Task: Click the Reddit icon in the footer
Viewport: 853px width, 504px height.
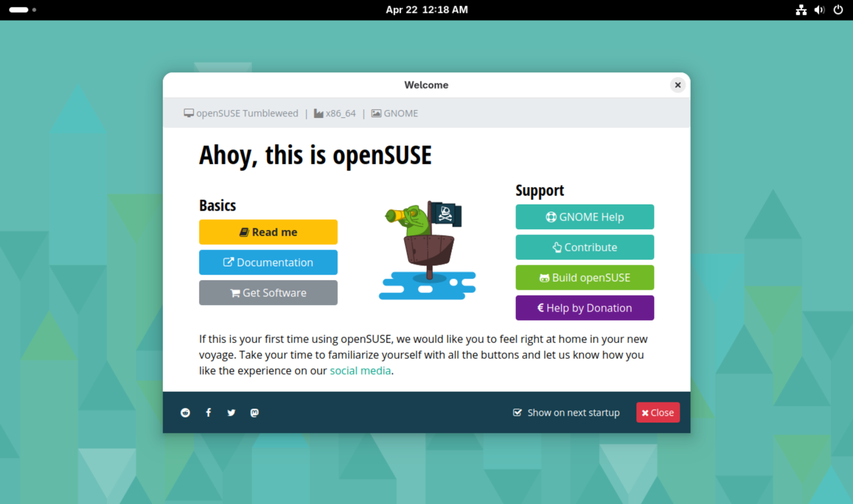Action: pos(185,412)
